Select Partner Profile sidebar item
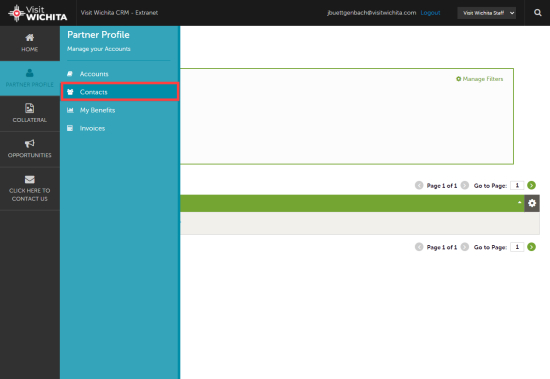The width and height of the screenshot is (550, 379). coord(30,78)
